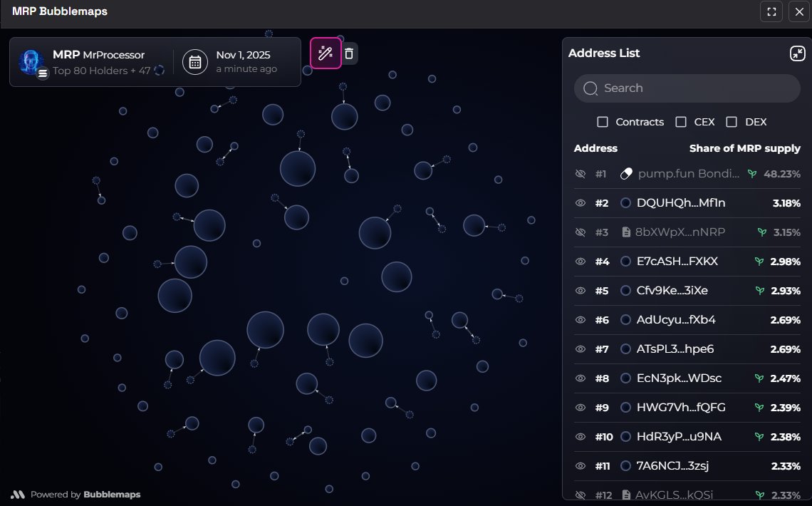
Task: Focus the address Search field
Action: click(x=687, y=88)
